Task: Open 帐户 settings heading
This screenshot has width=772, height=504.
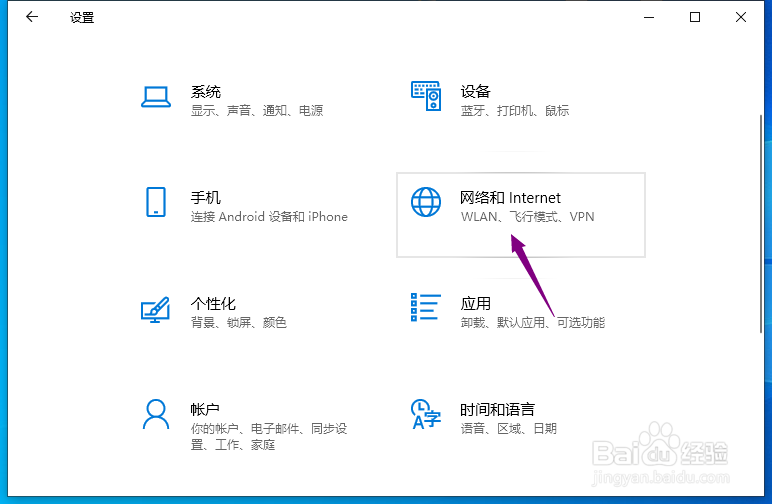Action: tap(205, 410)
